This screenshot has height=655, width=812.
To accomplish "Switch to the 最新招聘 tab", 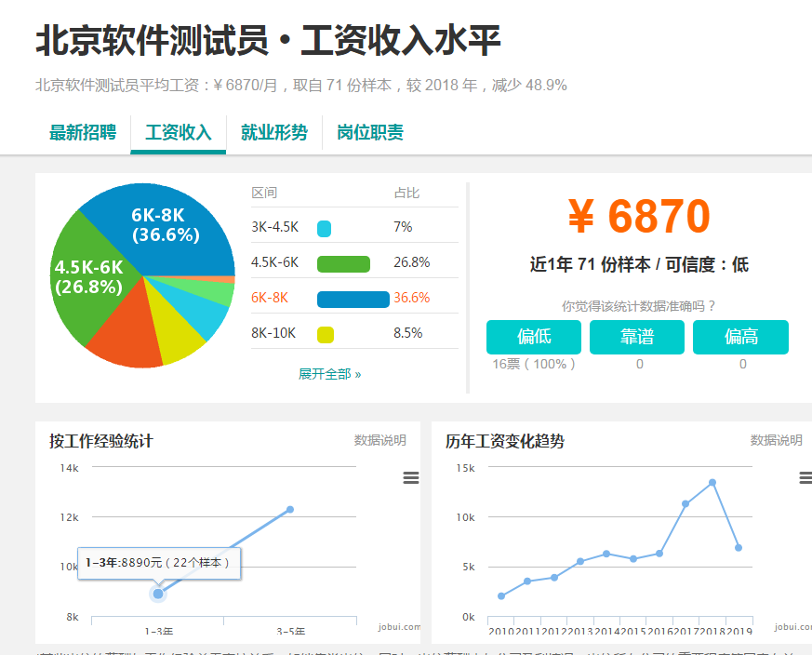I will [x=83, y=132].
